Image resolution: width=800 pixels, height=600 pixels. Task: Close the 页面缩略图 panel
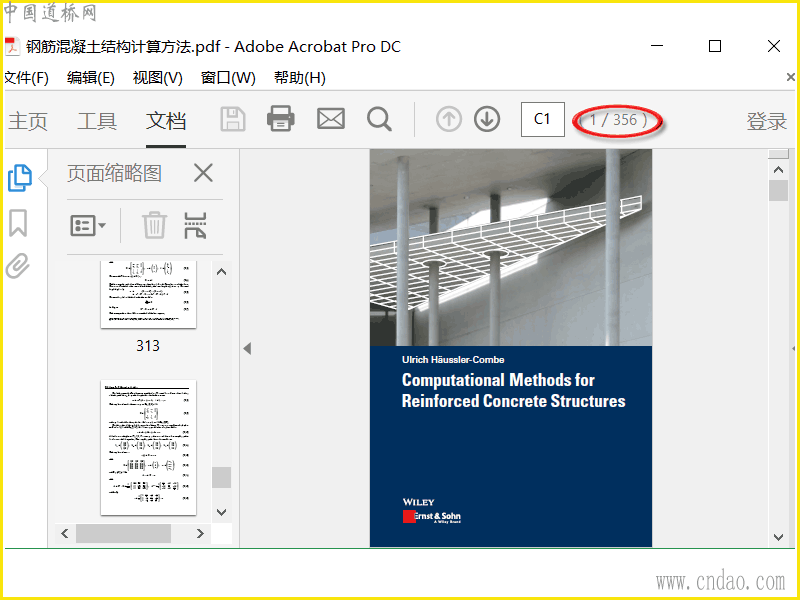click(203, 173)
